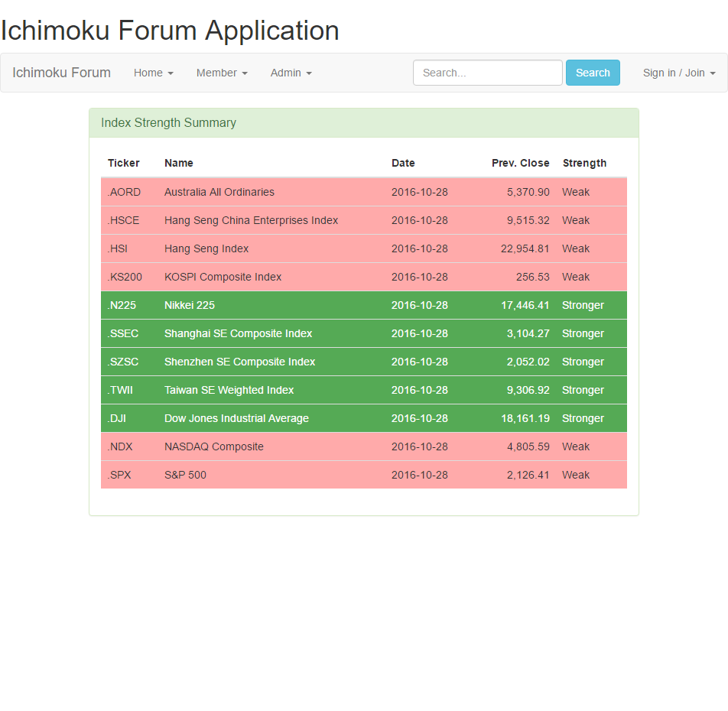The width and height of the screenshot is (728, 711).
Task: Open the Admin dropdown menu
Action: point(291,73)
